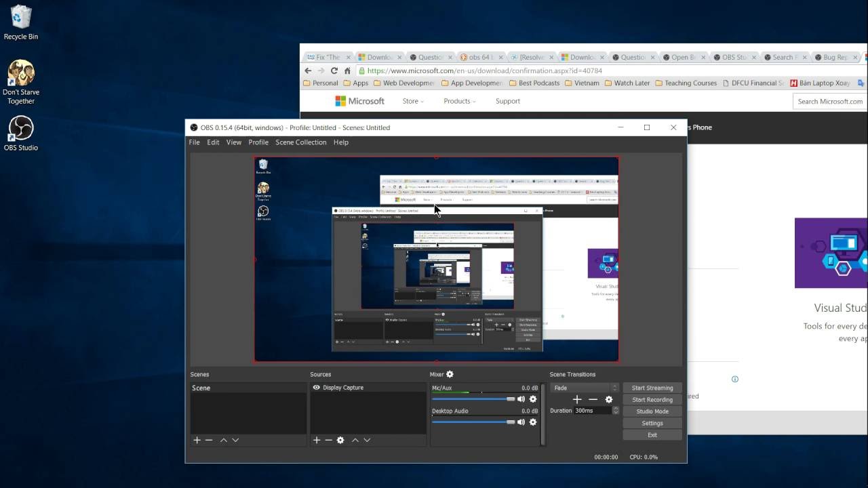Adjust the Duration 300ms spinner arrows
Image resolution: width=868 pixels, height=488 pixels.
(x=616, y=411)
